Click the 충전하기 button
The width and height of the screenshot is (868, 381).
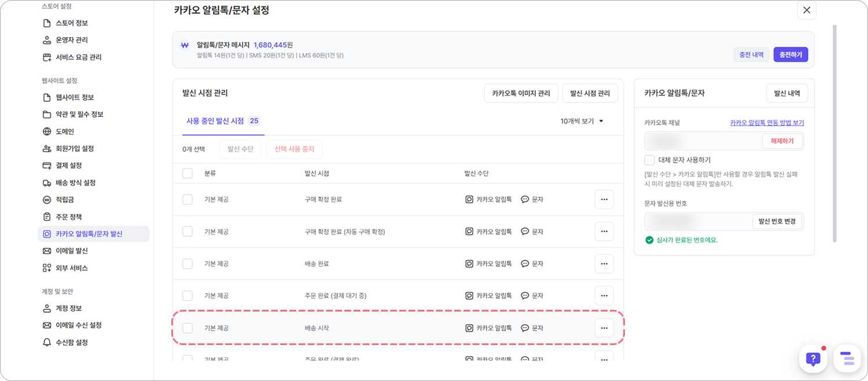pyautogui.click(x=790, y=54)
